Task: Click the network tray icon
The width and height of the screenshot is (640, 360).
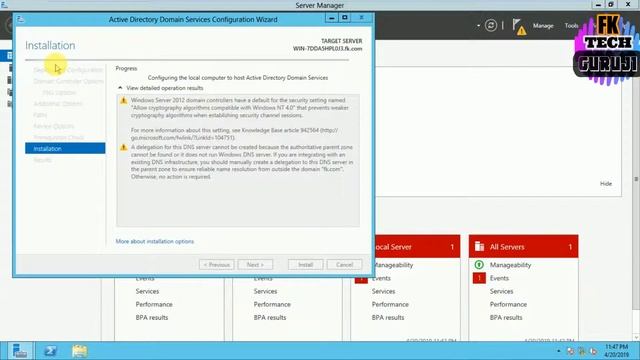Action: pyautogui.click(x=582, y=351)
